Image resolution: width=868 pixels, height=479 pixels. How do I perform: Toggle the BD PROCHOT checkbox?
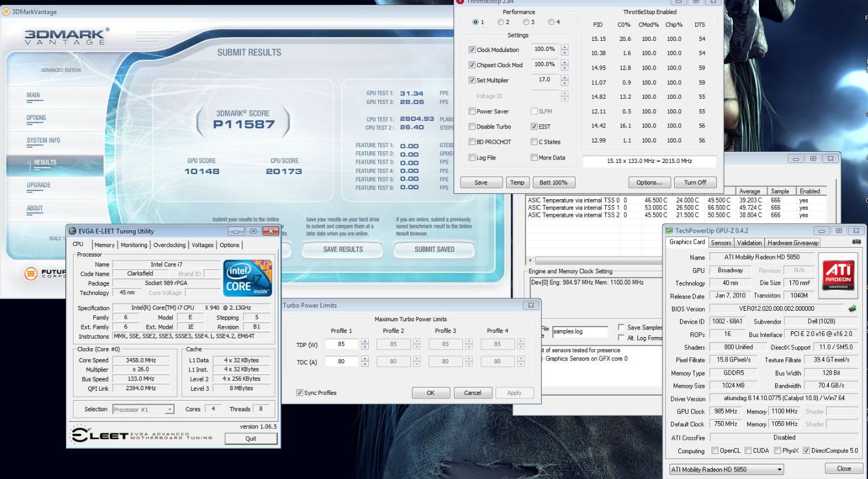(x=472, y=141)
